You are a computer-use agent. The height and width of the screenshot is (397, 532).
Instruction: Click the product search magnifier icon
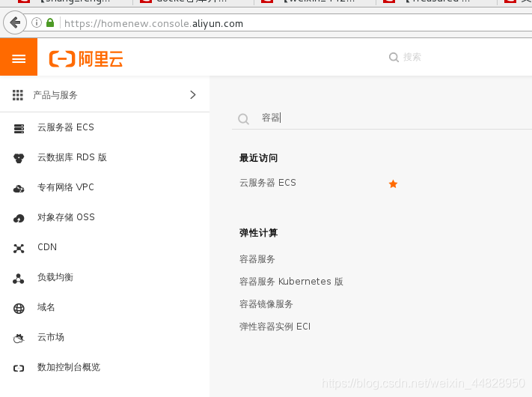pos(243,119)
